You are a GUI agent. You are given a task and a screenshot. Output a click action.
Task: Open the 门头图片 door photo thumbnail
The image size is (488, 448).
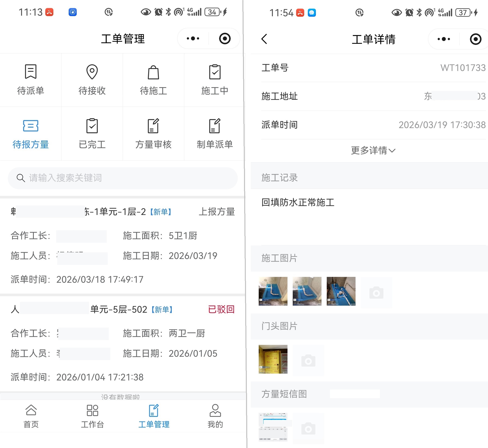[273, 359]
